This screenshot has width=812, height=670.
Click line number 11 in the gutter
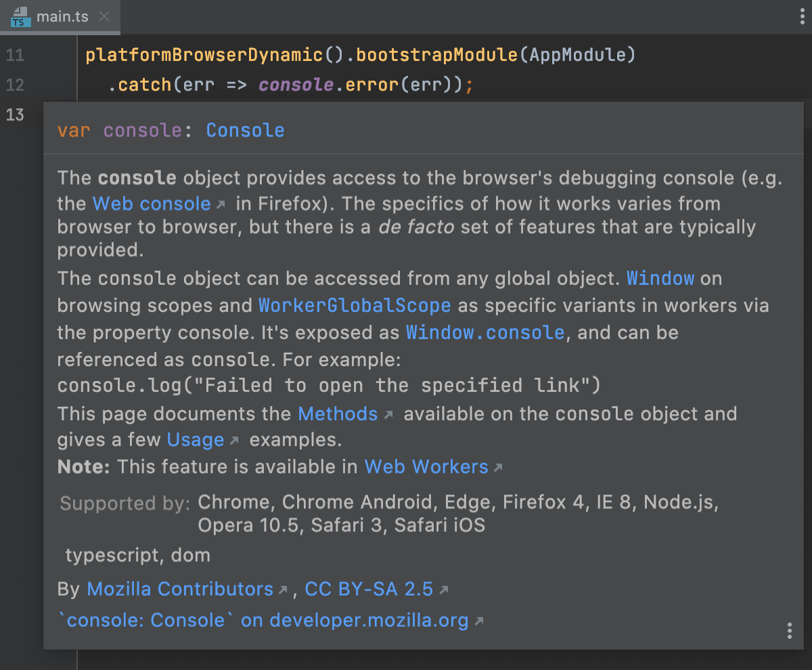15,55
